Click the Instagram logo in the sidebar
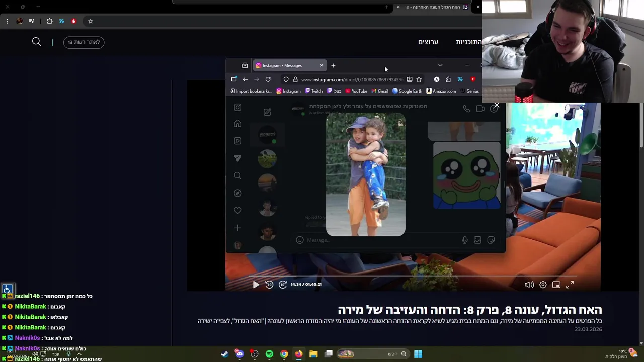 [237, 107]
